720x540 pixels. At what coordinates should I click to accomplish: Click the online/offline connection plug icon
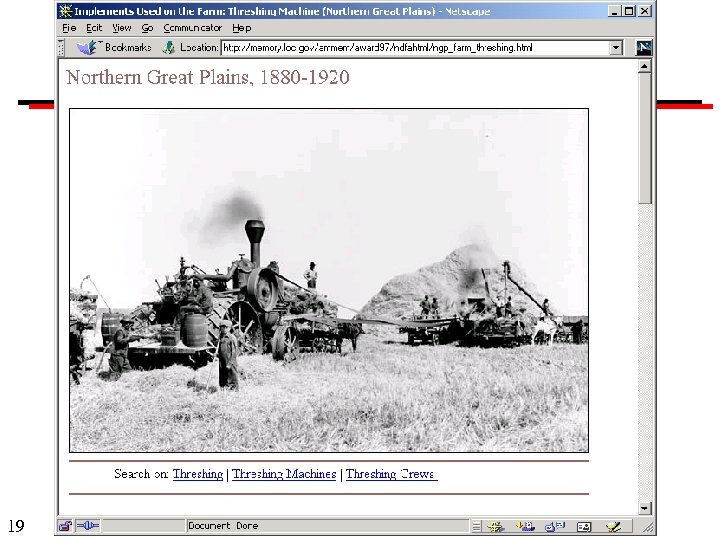88,525
